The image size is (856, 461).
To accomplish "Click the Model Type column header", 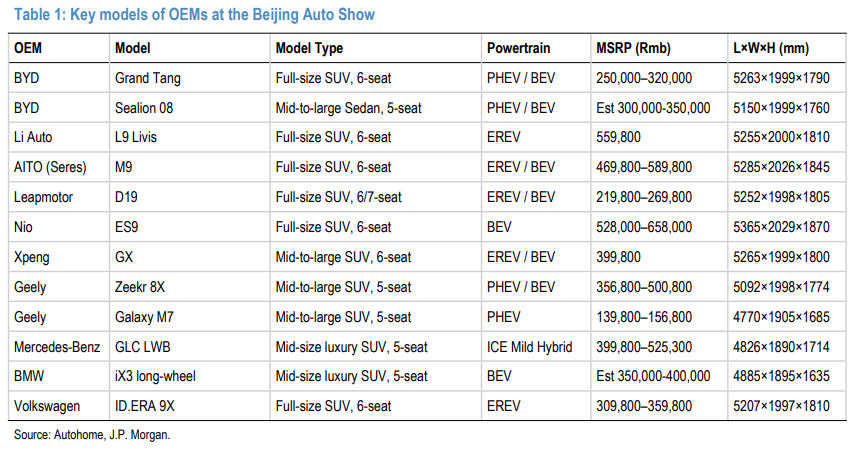I will pyautogui.click(x=309, y=48).
